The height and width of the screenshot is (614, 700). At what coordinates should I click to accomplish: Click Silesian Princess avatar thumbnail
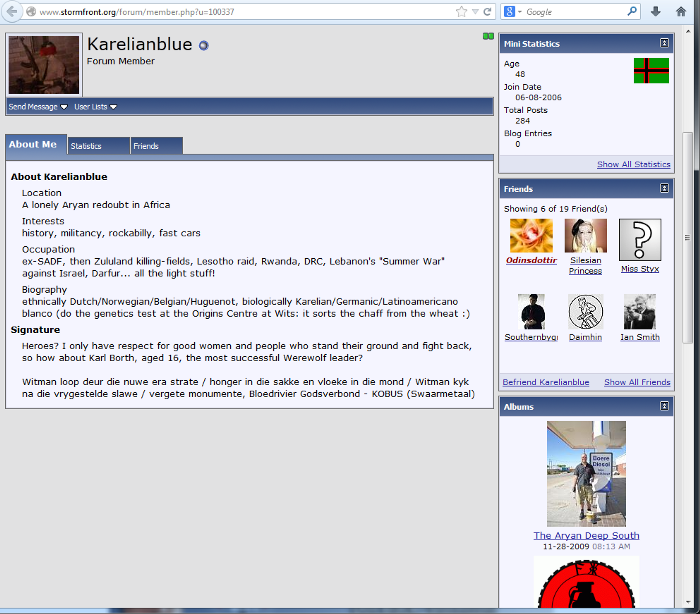pos(586,236)
